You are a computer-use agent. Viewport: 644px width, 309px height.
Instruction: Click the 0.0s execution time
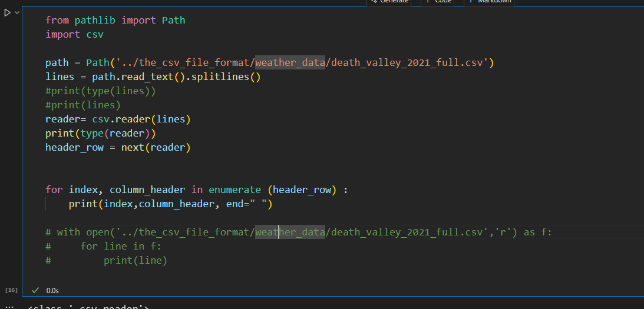pos(52,291)
